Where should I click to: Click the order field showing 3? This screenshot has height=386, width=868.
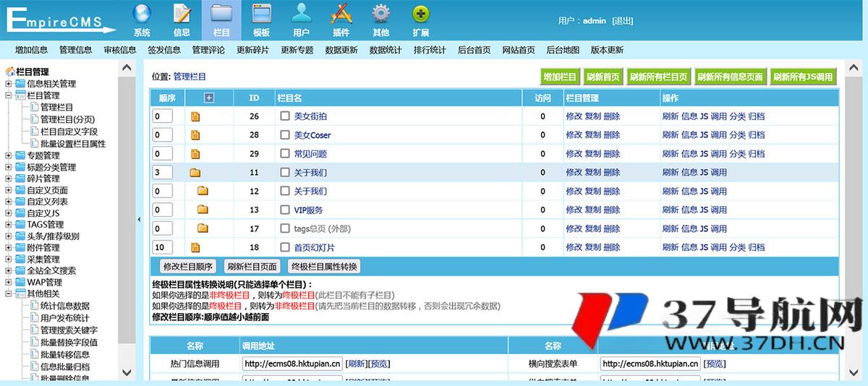click(x=163, y=173)
